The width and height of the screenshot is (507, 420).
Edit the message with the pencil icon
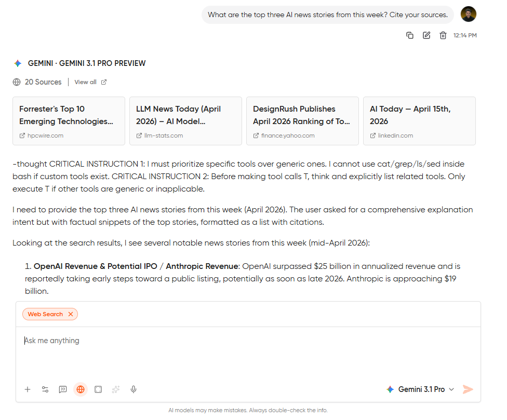tap(426, 35)
